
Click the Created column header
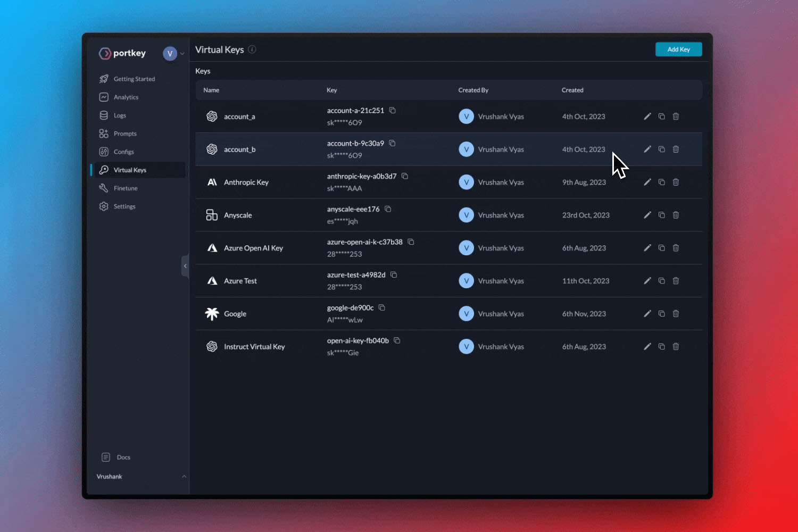tap(572, 90)
